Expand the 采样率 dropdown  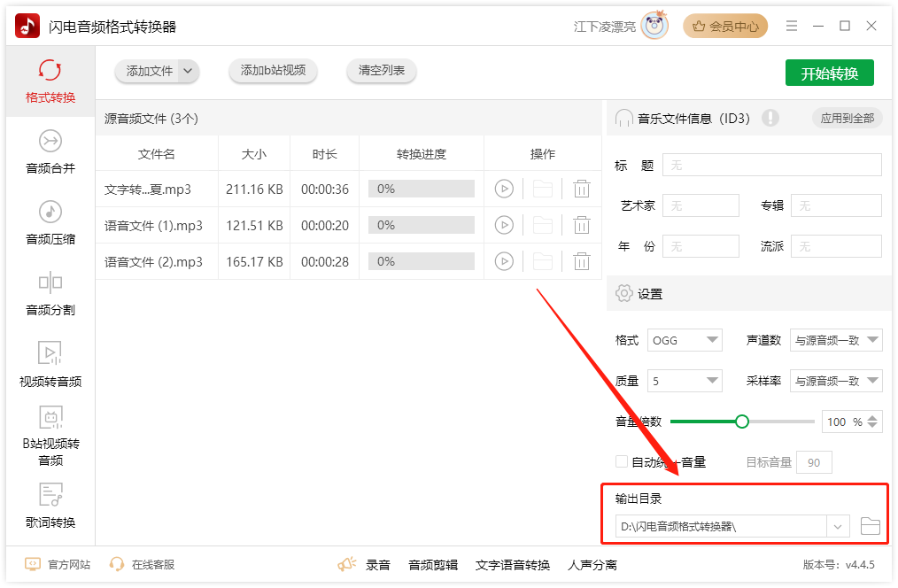pyautogui.click(x=836, y=381)
